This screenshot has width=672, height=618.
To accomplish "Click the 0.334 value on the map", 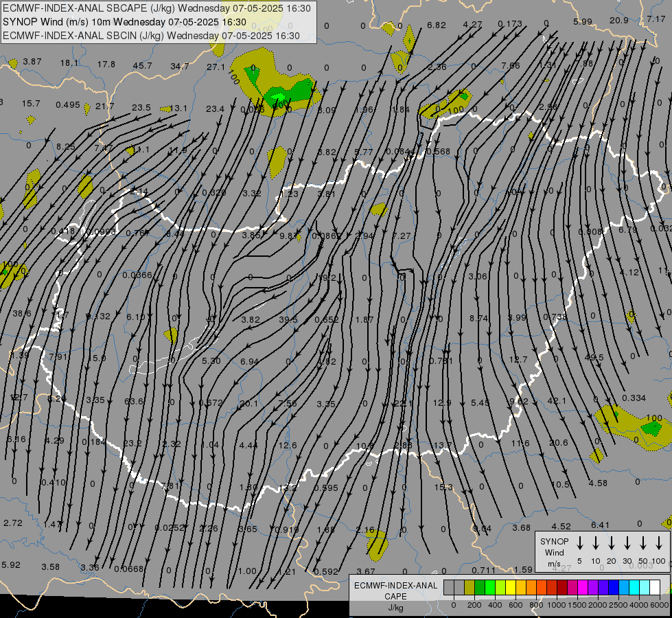I will (634, 398).
